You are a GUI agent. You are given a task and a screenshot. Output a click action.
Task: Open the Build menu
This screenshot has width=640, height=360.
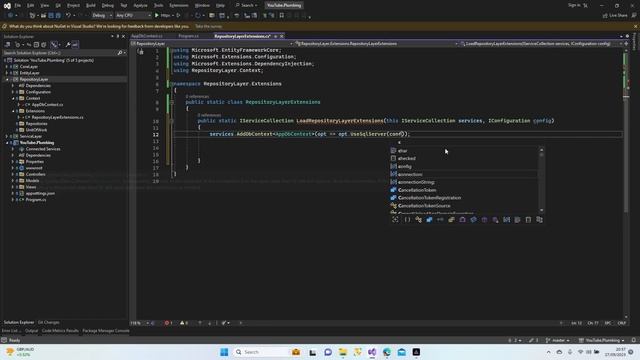tap(91, 5)
